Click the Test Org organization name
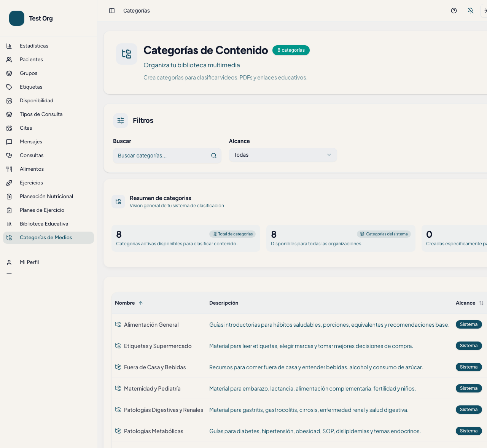 (41, 18)
